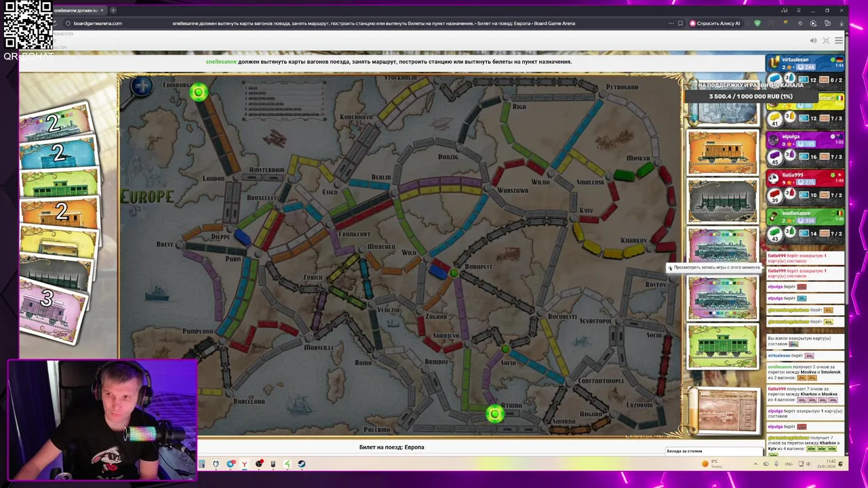Toggle the game sound speaker icon
Image resolution: width=868 pixels, height=488 pixels.
pos(813,41)
